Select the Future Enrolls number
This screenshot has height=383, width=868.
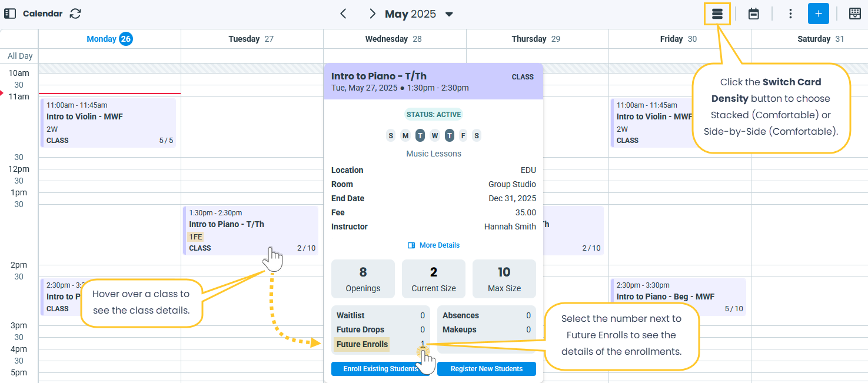(423, 344)
